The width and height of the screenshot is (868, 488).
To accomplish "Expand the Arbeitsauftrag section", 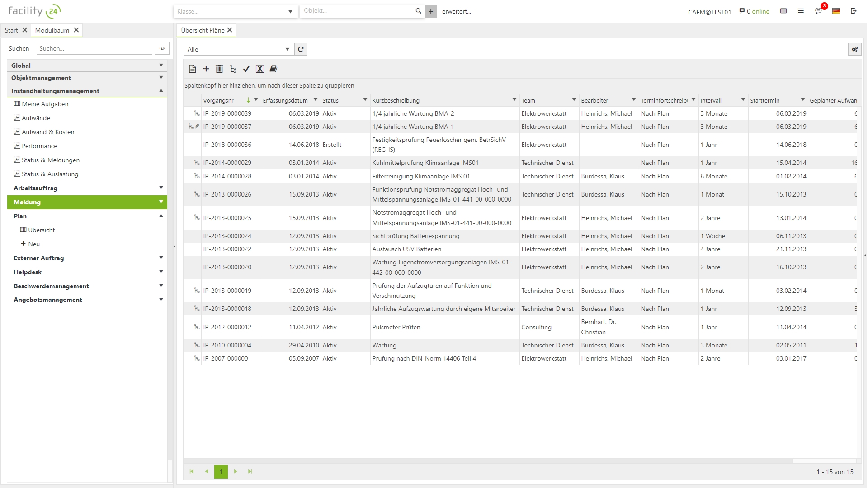I will 161,188.
